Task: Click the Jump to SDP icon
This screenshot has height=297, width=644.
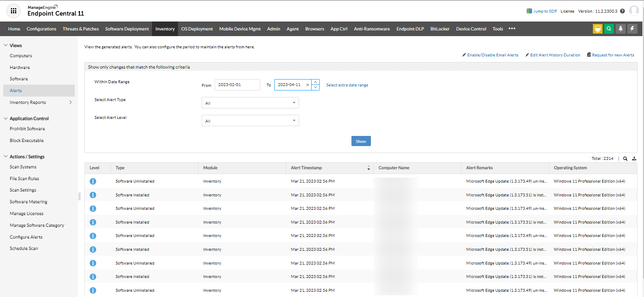Action: point(529,11)
